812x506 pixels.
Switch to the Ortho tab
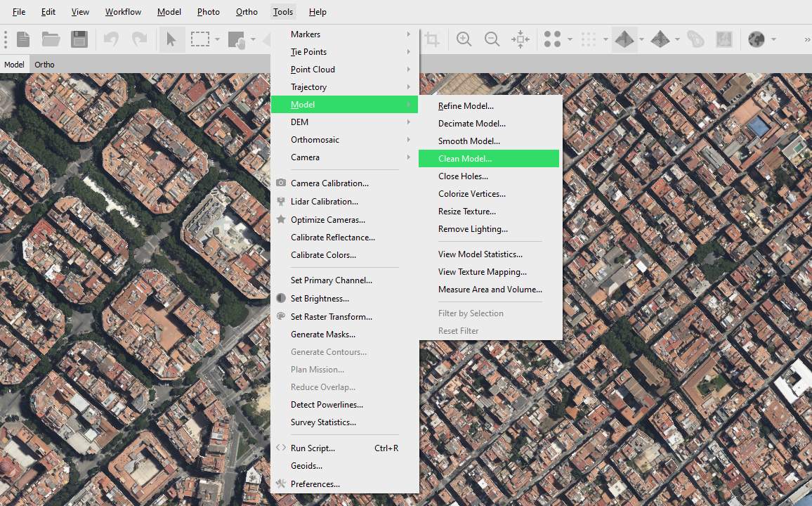[x=44, y=65]
